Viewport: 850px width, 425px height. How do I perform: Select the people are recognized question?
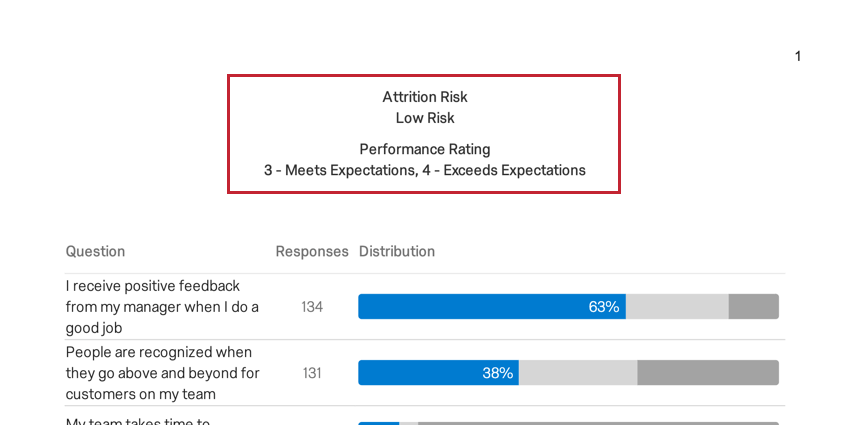click(x=162, y=373)
